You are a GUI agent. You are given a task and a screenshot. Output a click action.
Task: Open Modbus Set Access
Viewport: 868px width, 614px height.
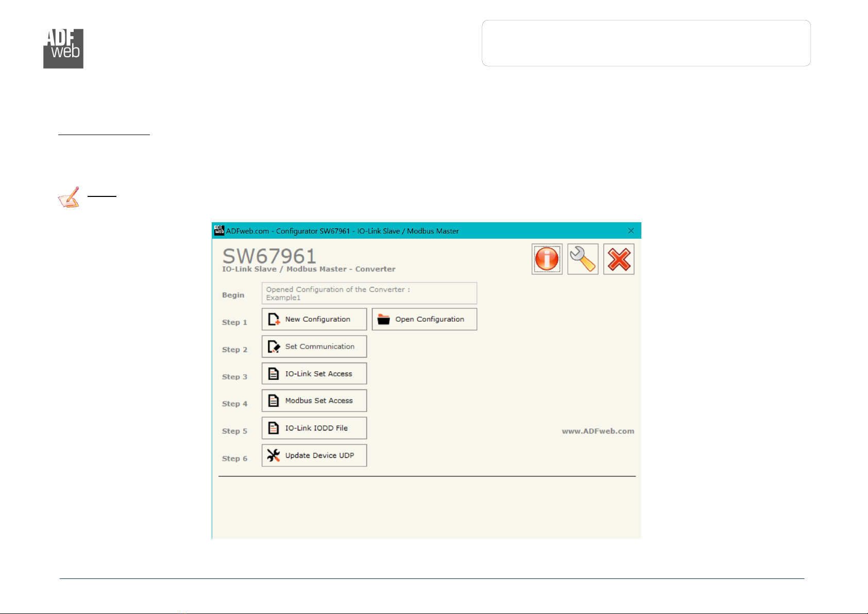(x=314, y=401)
